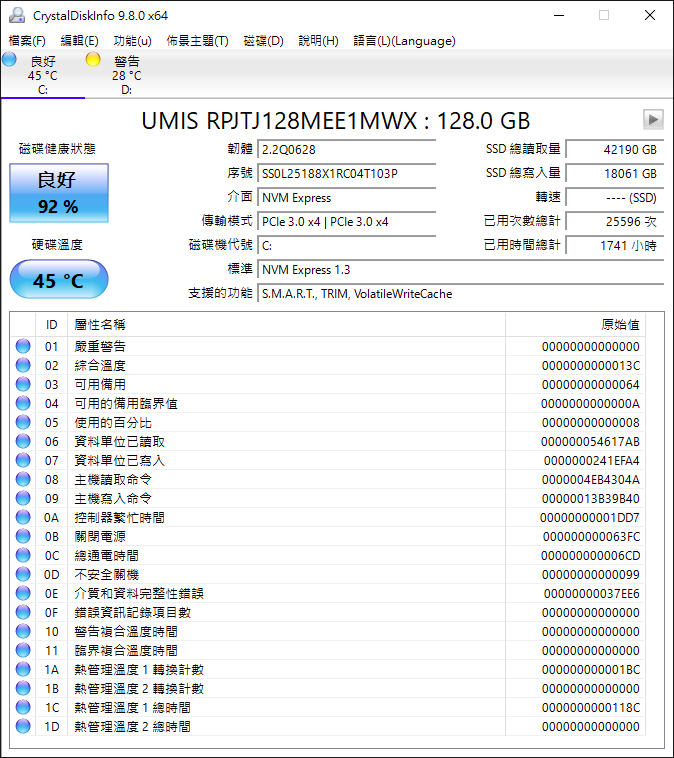Click status orb of 不安全關機 row
Viewport: 674px width, 758px height.
(x=23, y=574)
